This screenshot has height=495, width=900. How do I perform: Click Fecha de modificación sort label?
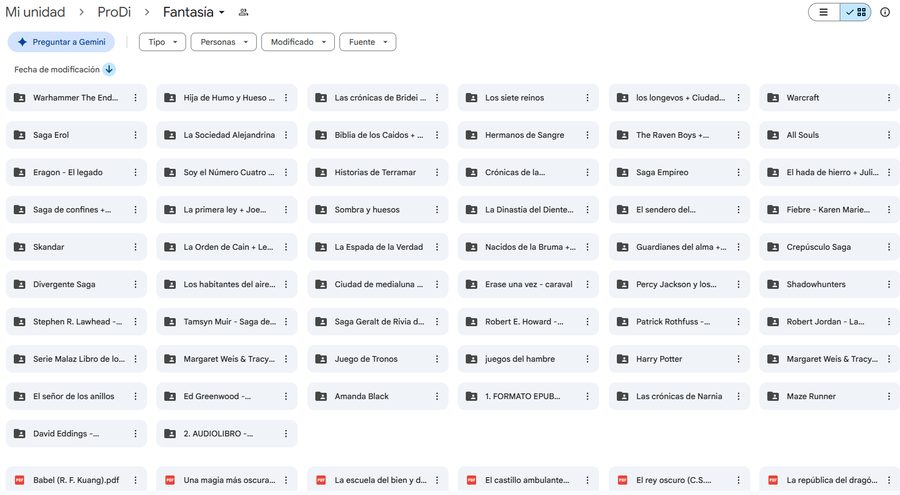click(x=57, y=69)
